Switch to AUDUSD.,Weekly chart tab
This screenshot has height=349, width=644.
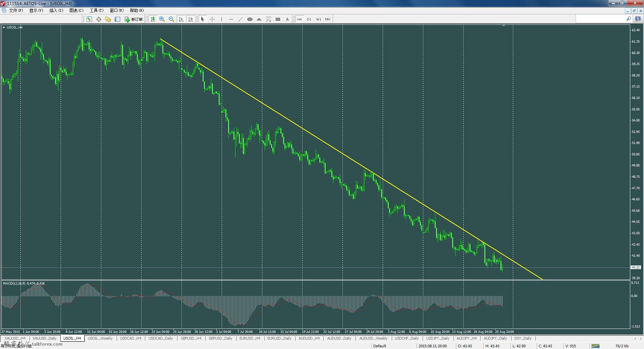[x=373, y=338]
